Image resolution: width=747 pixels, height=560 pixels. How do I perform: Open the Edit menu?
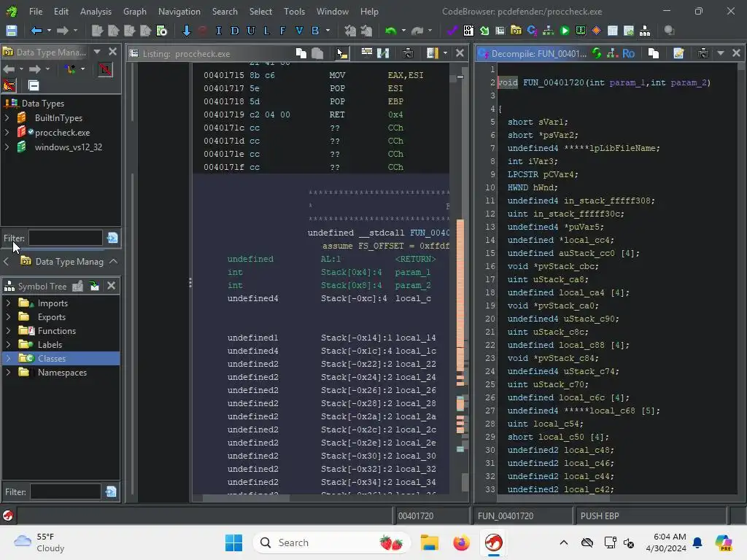click(61, 12)
